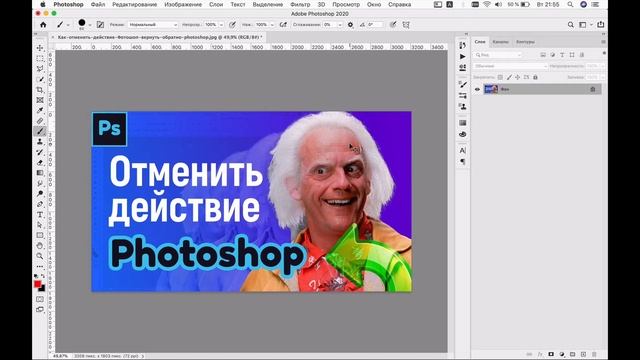The image size is (640, 360).
Task: Select the Crop tool
Action: pos(40,89)
